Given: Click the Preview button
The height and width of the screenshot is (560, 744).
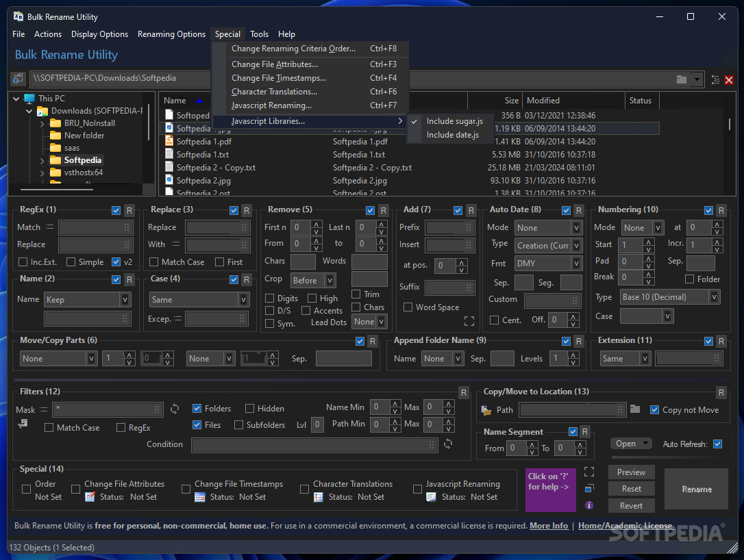Looking at the screenshot, I should (631, 472).
